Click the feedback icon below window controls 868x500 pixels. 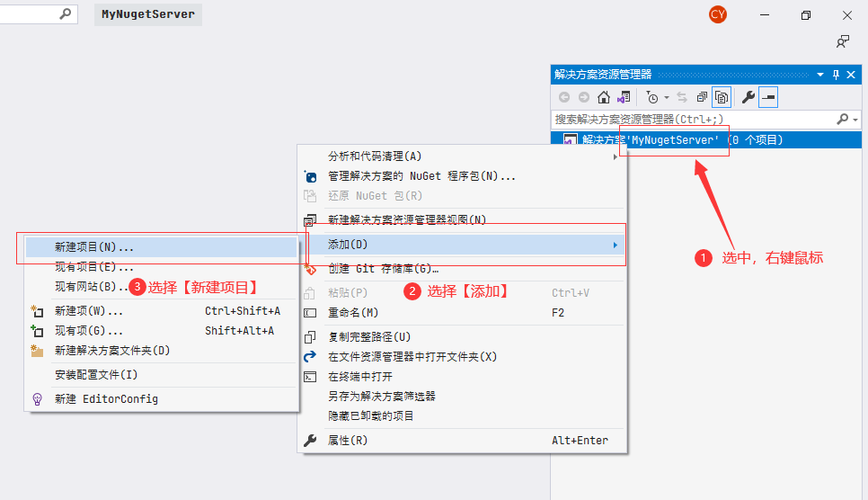[843, 41]
